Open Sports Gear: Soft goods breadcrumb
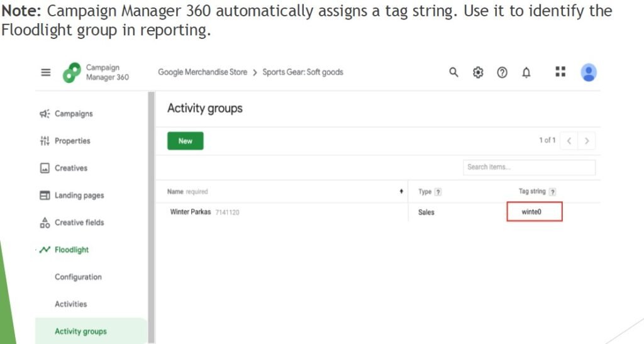 pos(303,72)
